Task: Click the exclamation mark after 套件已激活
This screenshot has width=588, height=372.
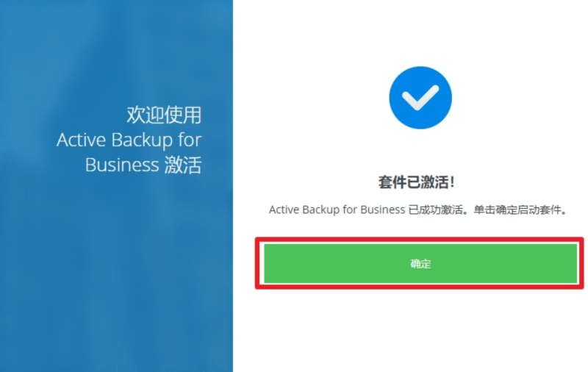Action: click(x=452, y=182)
